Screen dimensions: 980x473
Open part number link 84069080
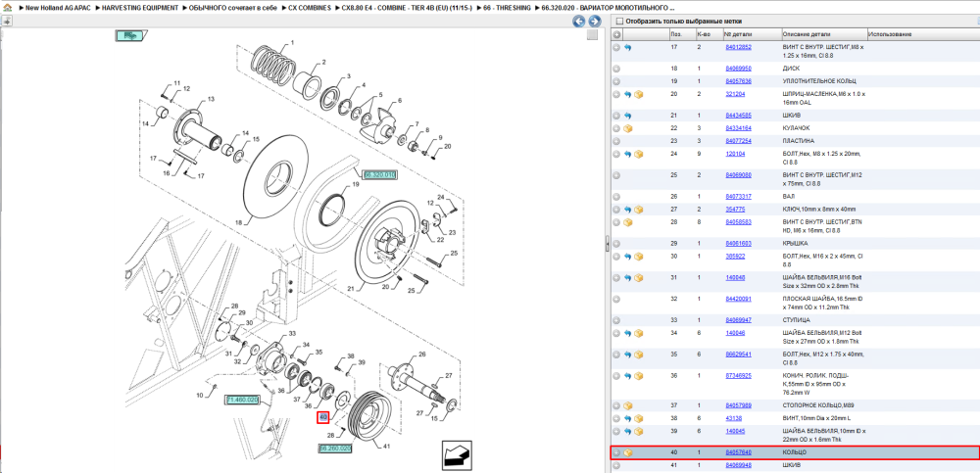[x=738, y=175]
